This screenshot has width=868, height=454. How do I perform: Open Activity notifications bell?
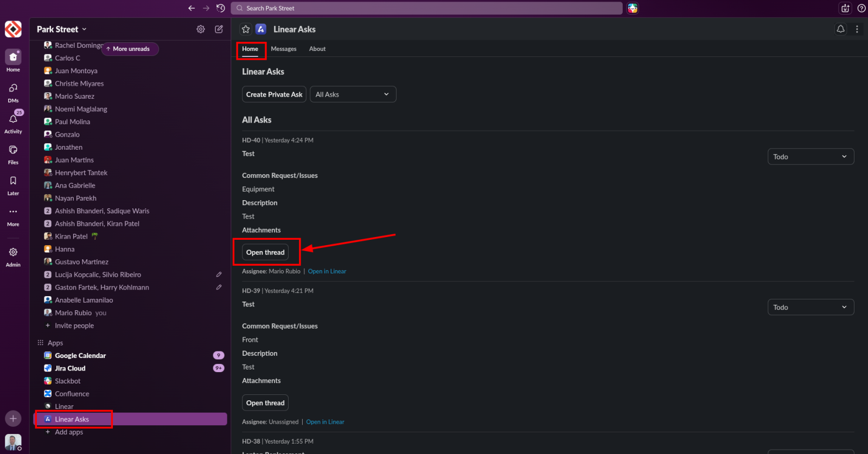pyautogui.click(x=13, y=123)
